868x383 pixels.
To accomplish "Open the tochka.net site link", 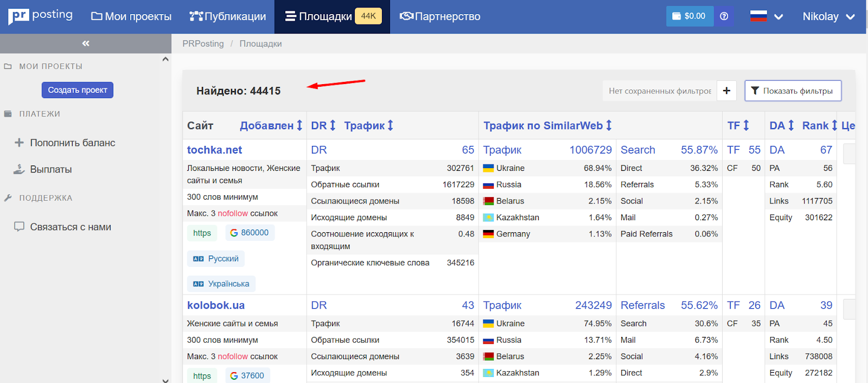I will [x=214, y=150].
